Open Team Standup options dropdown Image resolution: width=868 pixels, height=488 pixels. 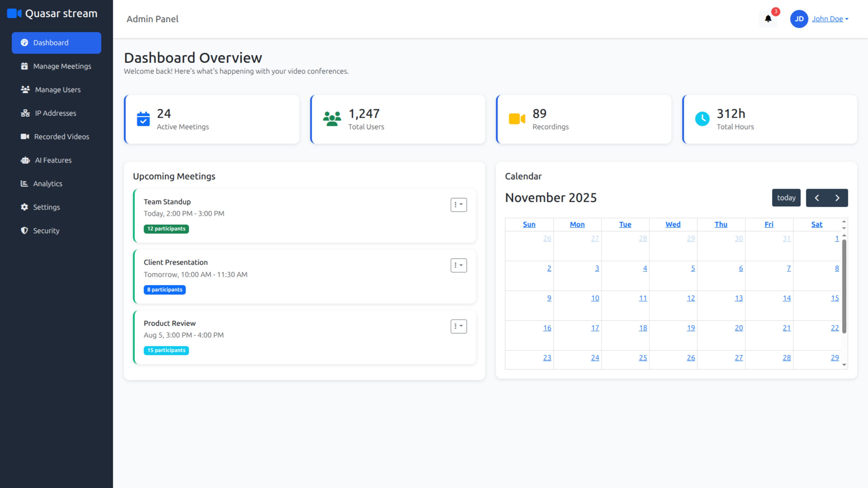point(459,205)
